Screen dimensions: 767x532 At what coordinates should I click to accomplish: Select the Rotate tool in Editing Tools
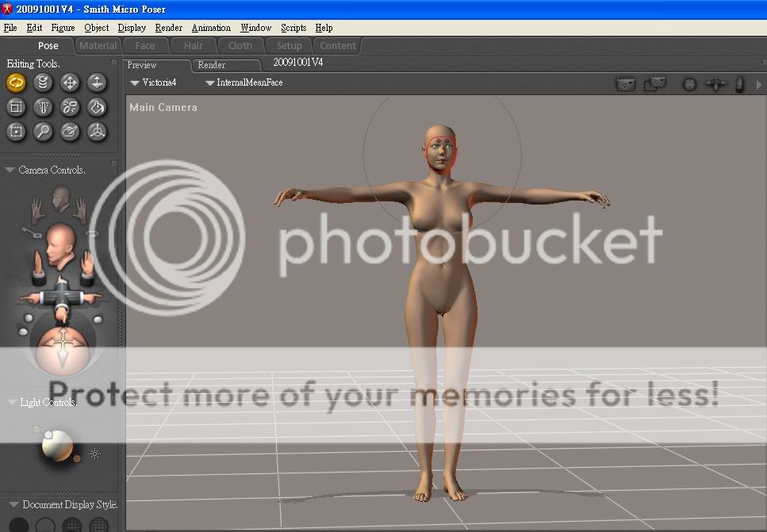[16, 82]
